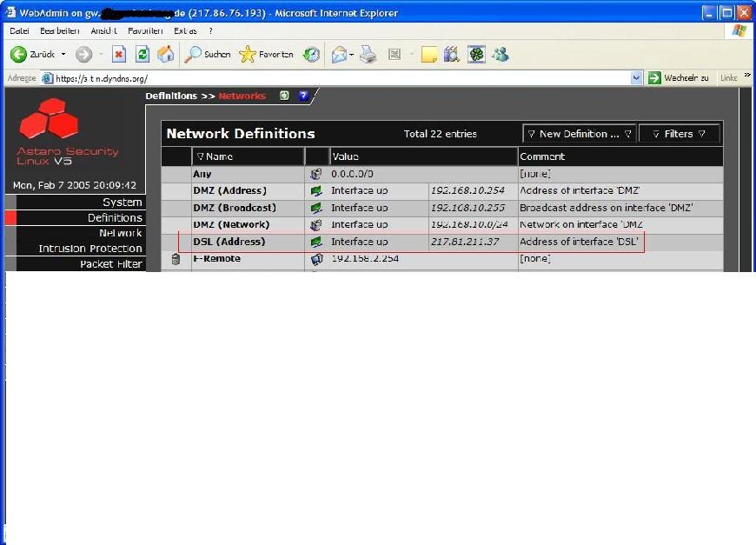Click the browser Stop icon
Viewport: 756px width, 545px height.
coord(119,55)
